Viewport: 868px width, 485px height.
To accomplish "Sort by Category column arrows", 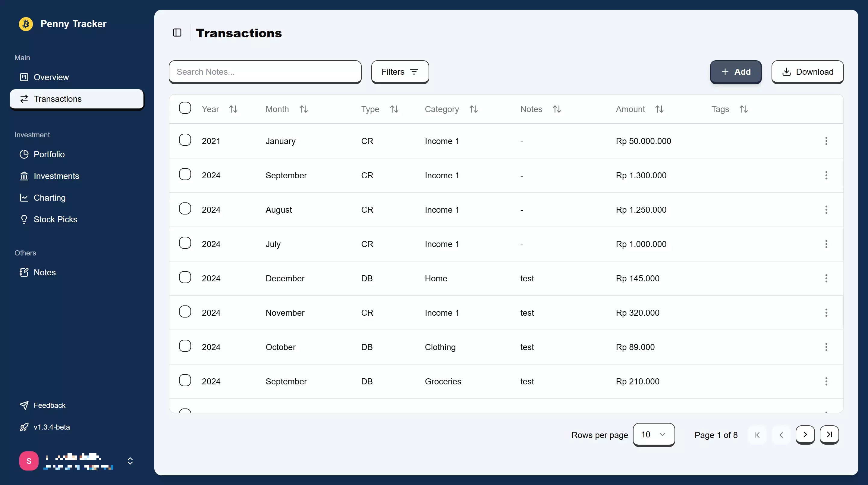I will (x=473, y=109).
